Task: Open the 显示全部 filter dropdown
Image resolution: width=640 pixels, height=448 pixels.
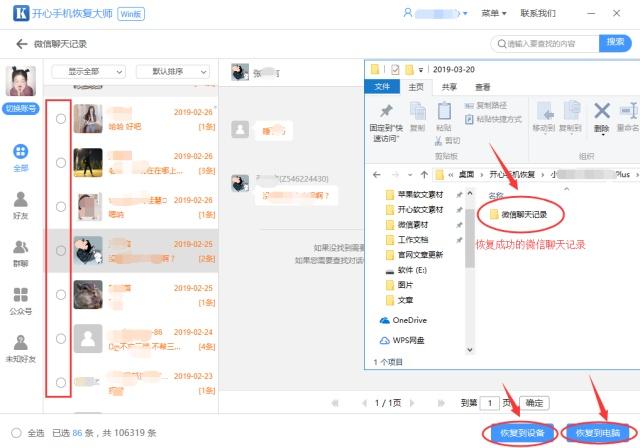Action: tap(89, 72)
